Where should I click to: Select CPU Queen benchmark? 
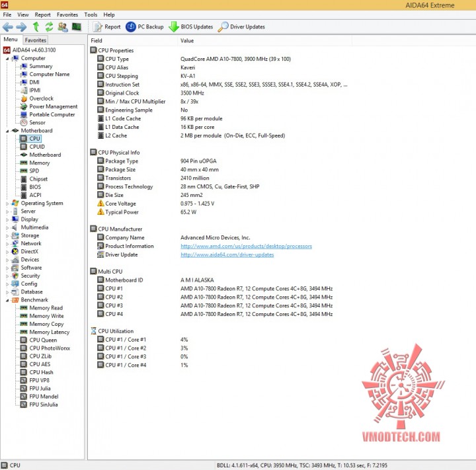(43, 340)
